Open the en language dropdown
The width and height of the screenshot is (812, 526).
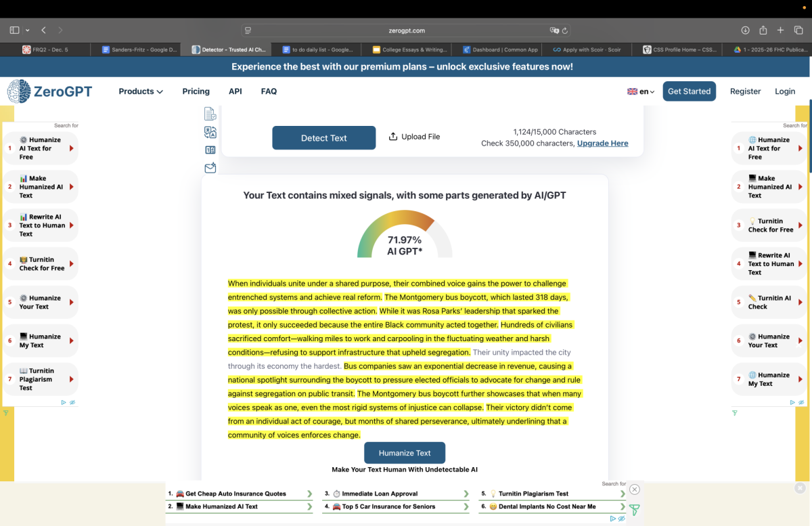pyautogui.click(x=641, y=91)
